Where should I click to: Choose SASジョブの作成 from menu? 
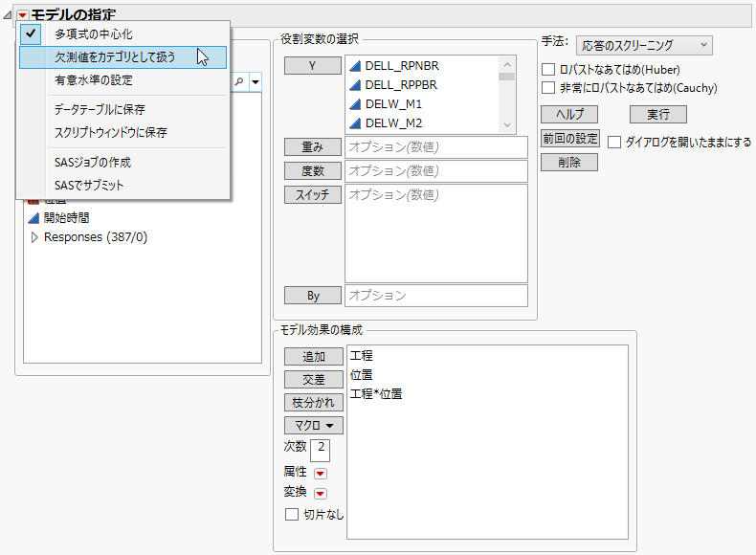122,163
